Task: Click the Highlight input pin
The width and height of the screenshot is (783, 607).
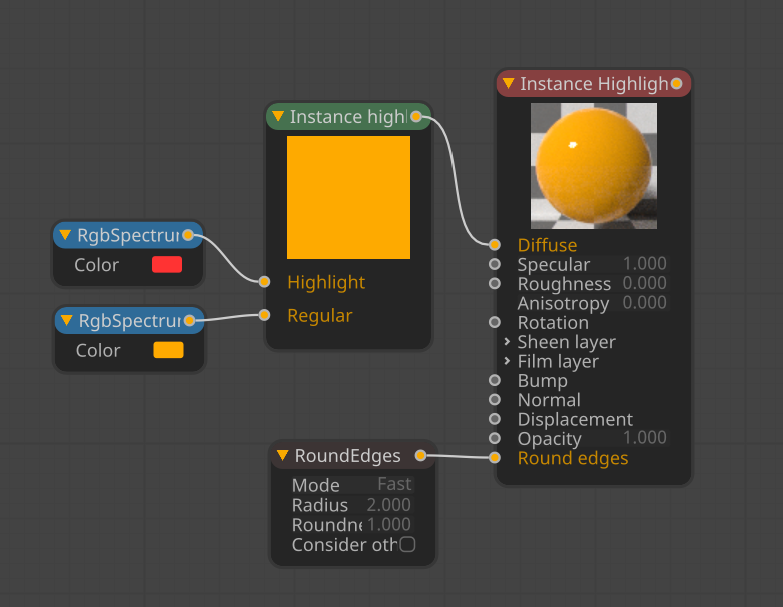Action: click(x=264, y=282)
